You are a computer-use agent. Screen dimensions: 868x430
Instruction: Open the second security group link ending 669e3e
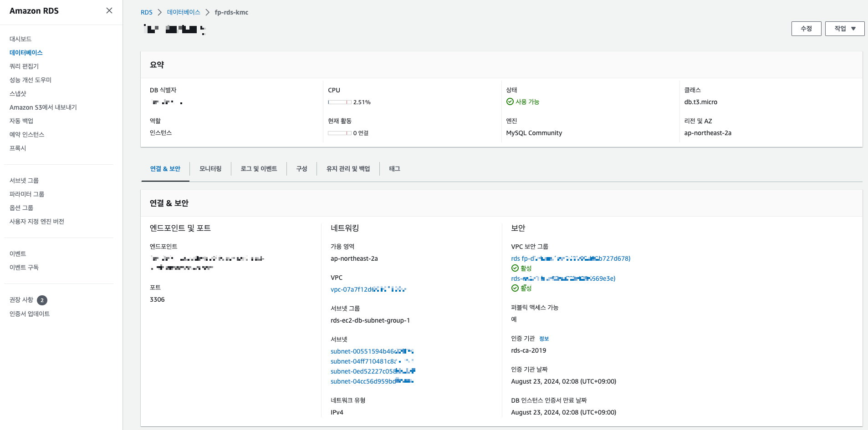(x=563, y=278)
